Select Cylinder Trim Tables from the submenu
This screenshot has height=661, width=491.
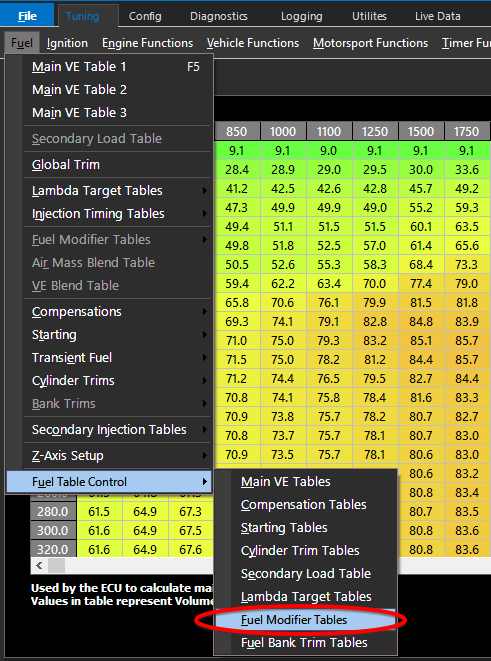[x=306, y=551]
